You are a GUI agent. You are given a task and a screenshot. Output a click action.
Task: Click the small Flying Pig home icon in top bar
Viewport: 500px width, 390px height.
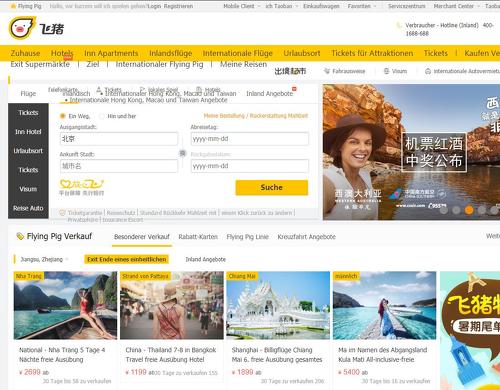click(13, 6)
